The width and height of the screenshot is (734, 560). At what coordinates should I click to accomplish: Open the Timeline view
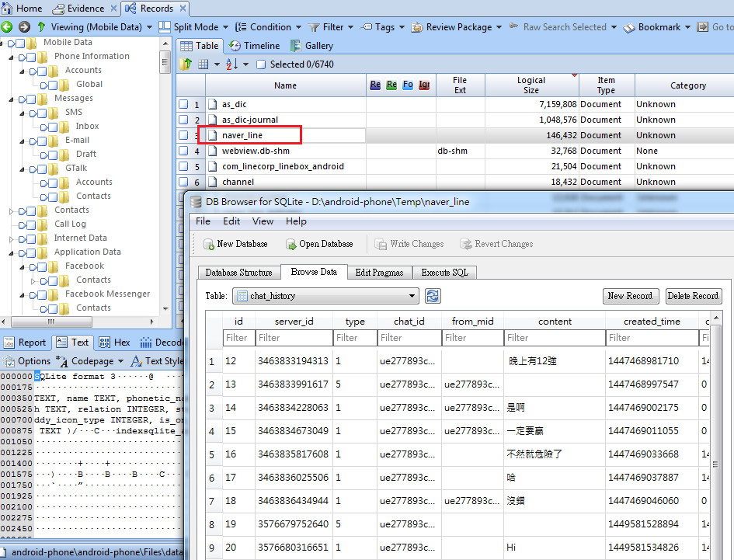(254, 46)
